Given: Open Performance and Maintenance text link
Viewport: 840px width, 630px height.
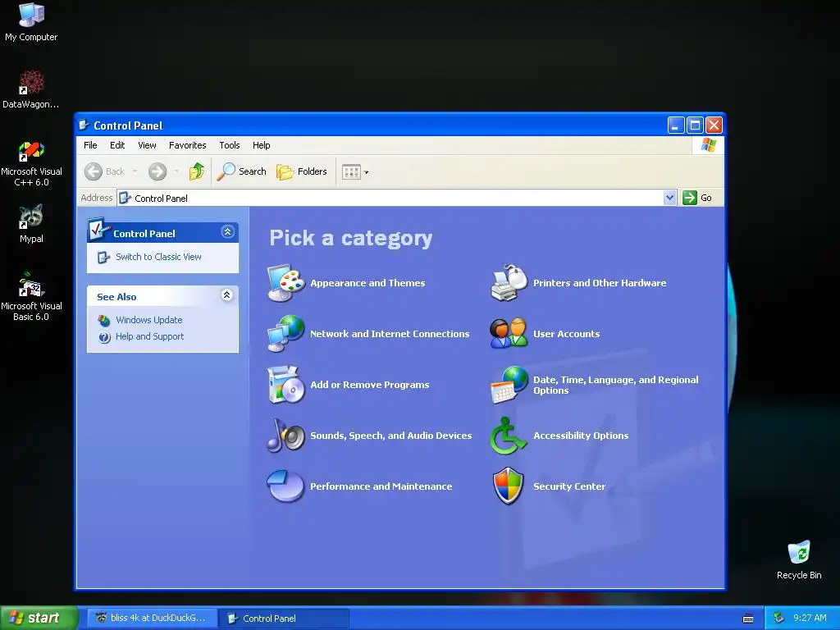Looking at the screenshot, I should (x=381, y=486).
